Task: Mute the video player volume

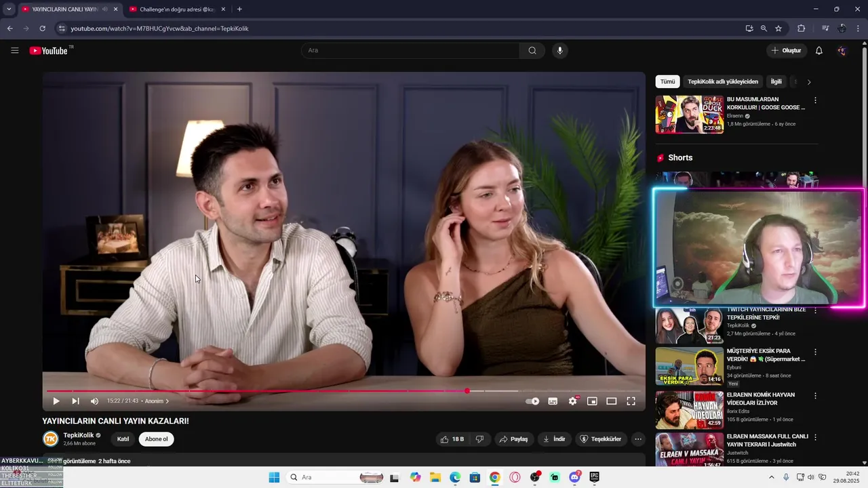Action: pyautogui.click(x=94, y=401)
